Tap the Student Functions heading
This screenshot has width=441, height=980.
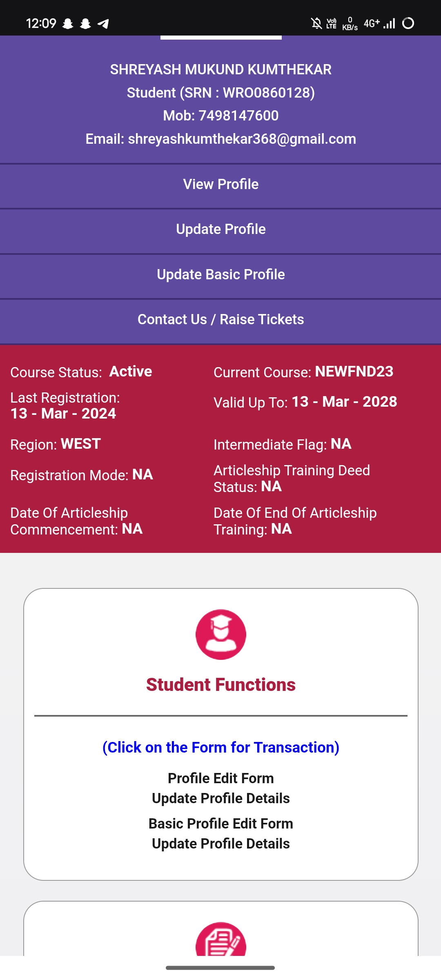[x=220, y=685]
